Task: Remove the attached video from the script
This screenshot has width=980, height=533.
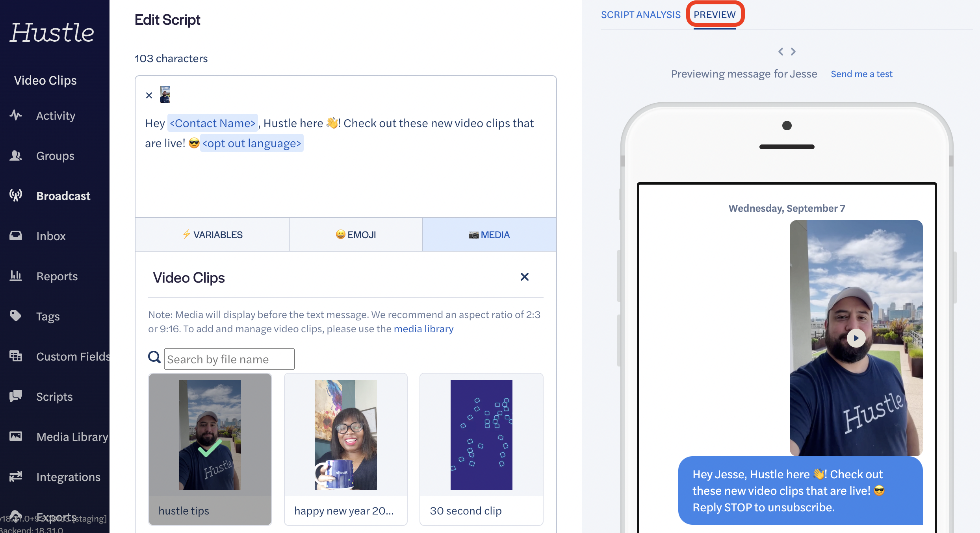Action: pos(149,95)
